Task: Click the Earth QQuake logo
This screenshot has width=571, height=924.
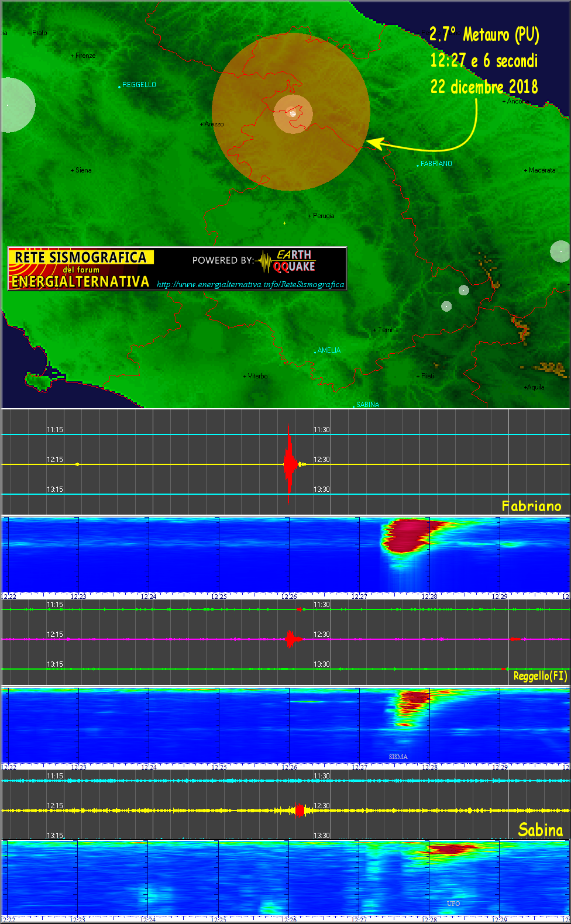Action: coord(287,261)
